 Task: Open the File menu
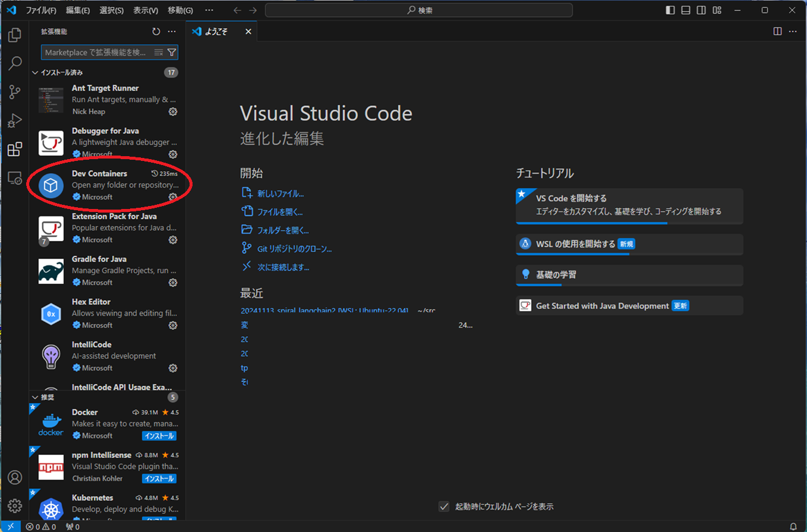coord(41,10)
